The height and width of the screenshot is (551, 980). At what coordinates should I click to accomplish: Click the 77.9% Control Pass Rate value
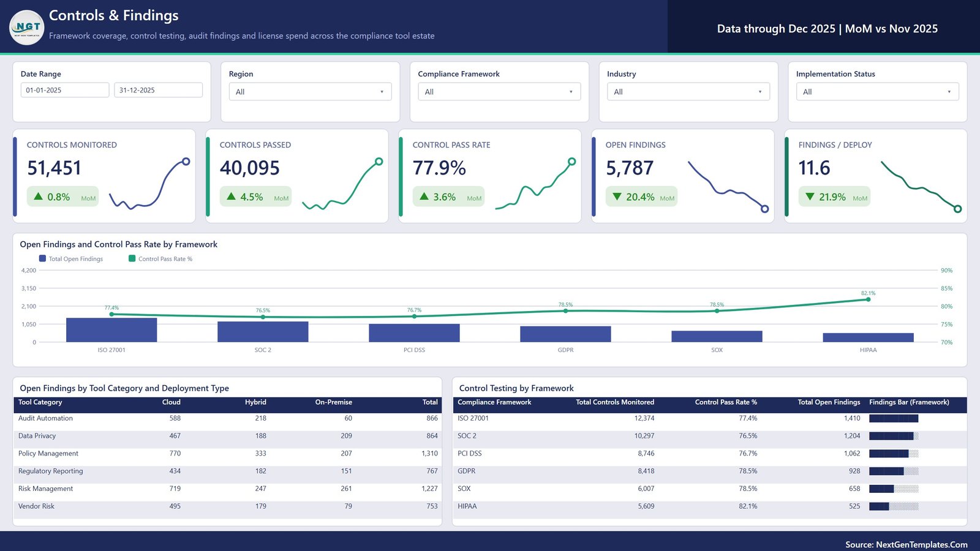click(439, 168)
